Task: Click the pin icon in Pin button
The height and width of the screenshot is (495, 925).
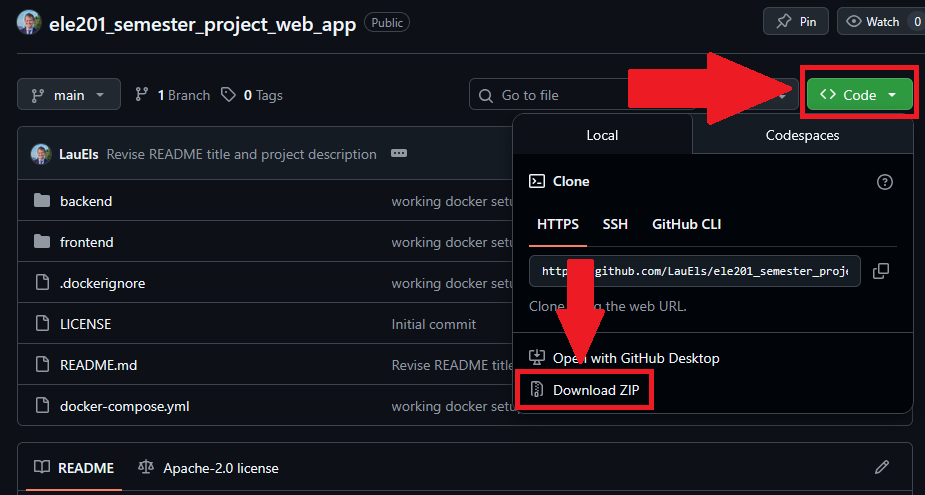Action: 783,22
